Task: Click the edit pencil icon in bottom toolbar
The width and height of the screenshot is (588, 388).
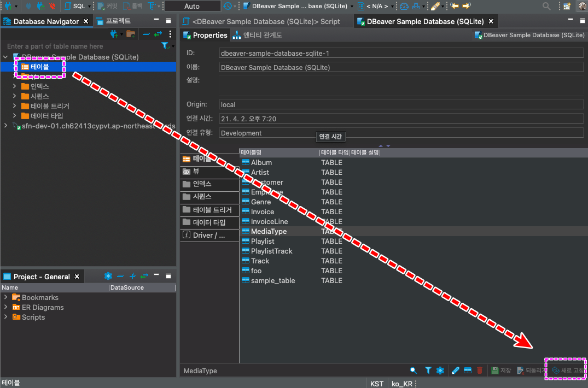Action: tap(455, 371)
